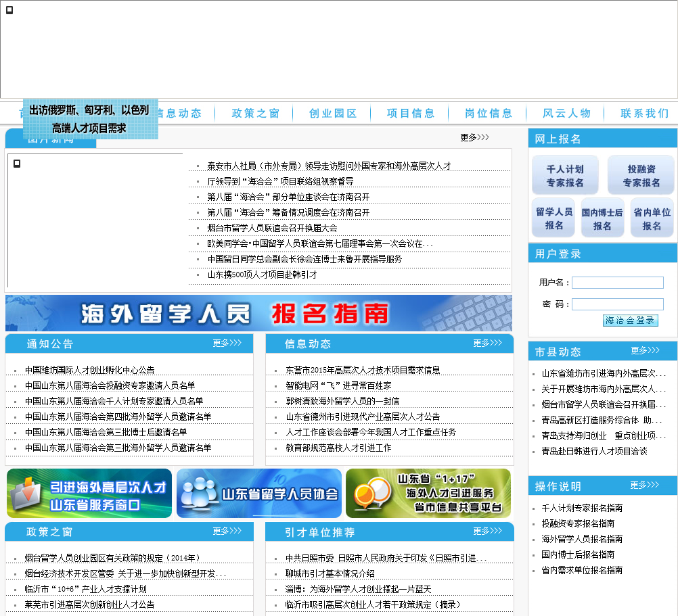This screenshot has height=616, width=678.
Task: Open 引进海外高层次人才山东省服务窗口 banner
Action: coord(89,494)
